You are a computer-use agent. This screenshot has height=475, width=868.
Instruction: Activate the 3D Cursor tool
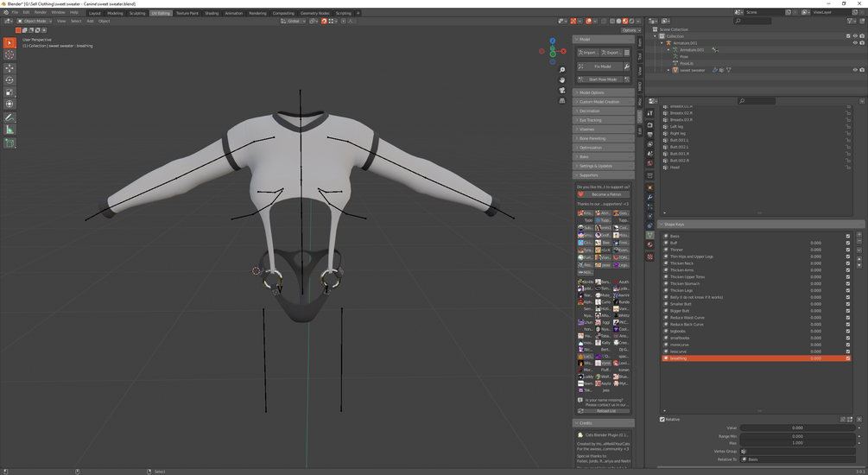[x=10, y=54]
